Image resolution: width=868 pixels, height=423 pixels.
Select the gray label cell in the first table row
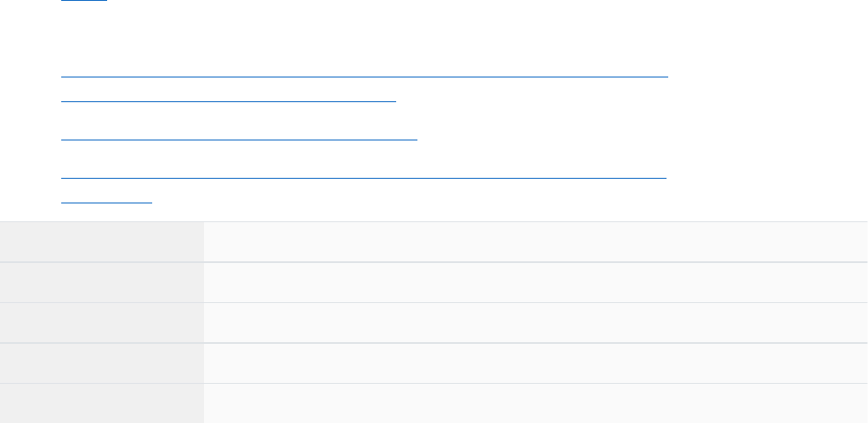[102, 242]
